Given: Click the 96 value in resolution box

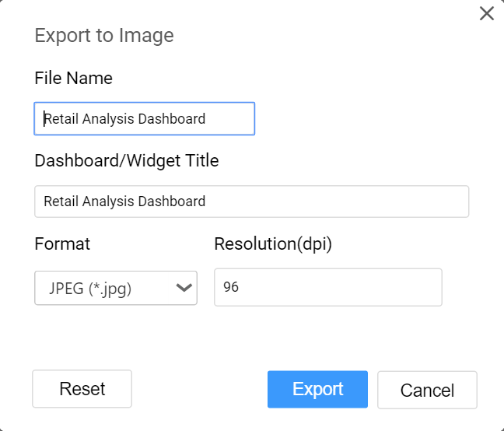Looking at the screenshot, I should click(231, 287).
